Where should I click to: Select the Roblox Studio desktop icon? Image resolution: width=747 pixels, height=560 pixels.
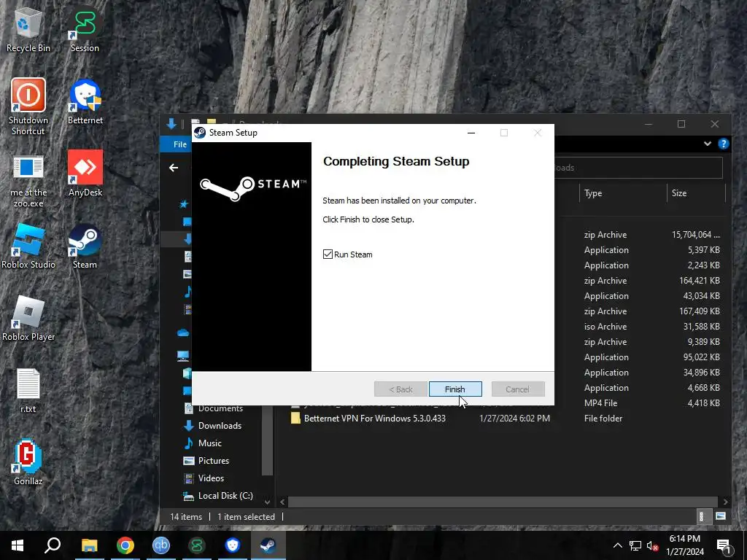(28, 246)
